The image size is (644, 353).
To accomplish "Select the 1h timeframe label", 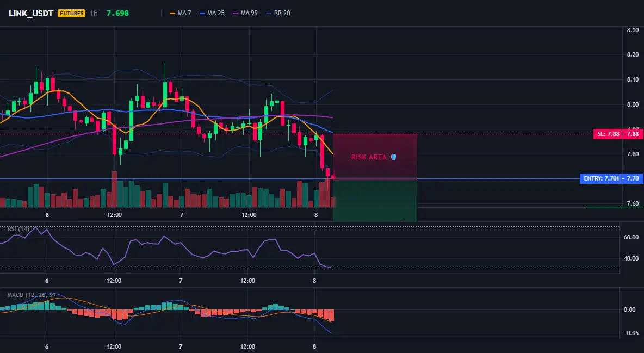I will pos(94,13).
